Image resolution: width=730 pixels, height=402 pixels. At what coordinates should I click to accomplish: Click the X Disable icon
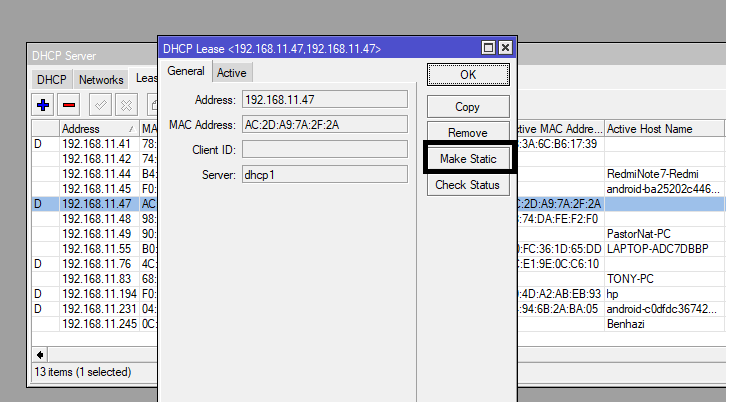pos(126,104)
